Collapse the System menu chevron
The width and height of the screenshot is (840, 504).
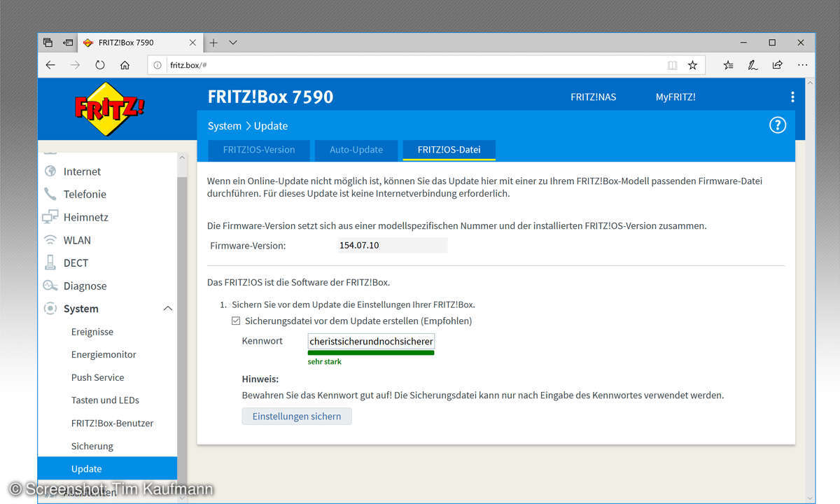point(167,309)
